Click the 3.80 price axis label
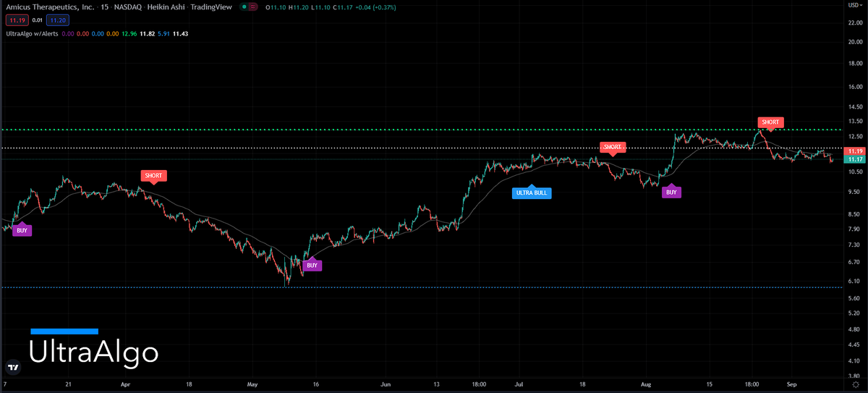 pyautogui.click(x=856, y=376)
